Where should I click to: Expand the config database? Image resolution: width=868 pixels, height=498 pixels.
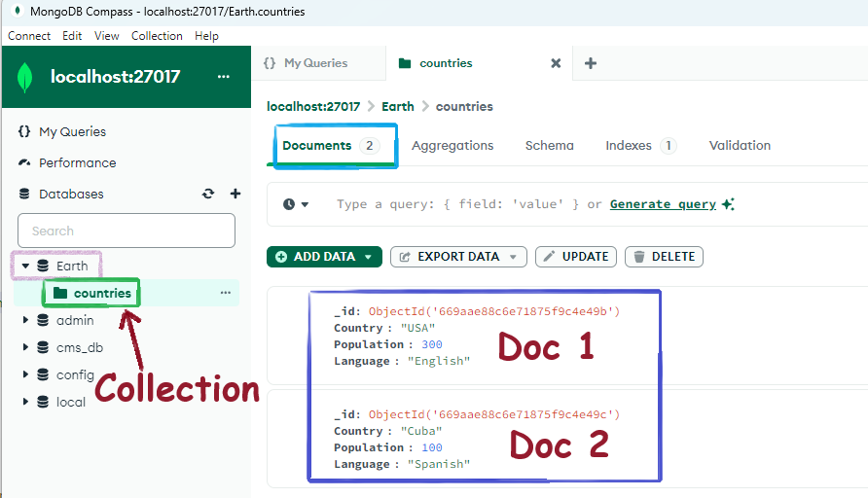click(25, 374)
